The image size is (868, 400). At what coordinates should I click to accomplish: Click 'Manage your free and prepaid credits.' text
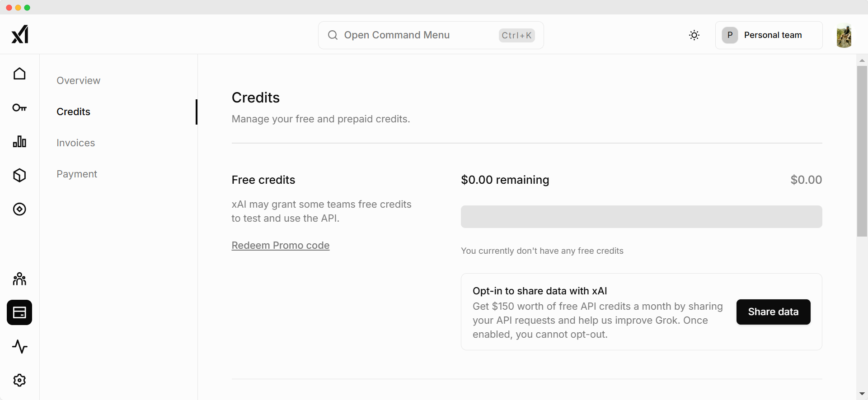click(321, 119)
